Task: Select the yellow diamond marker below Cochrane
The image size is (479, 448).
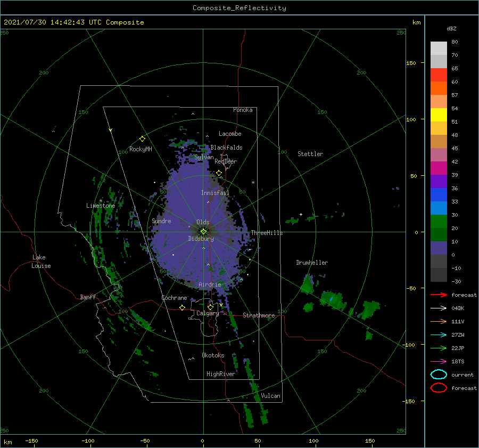Action: (183, 308)
